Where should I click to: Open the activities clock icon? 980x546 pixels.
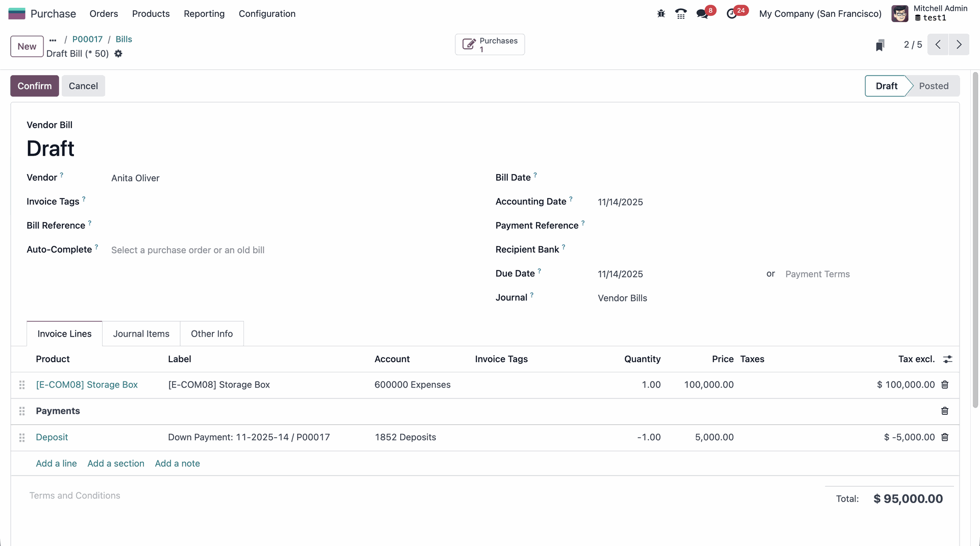tap(732, 14)
